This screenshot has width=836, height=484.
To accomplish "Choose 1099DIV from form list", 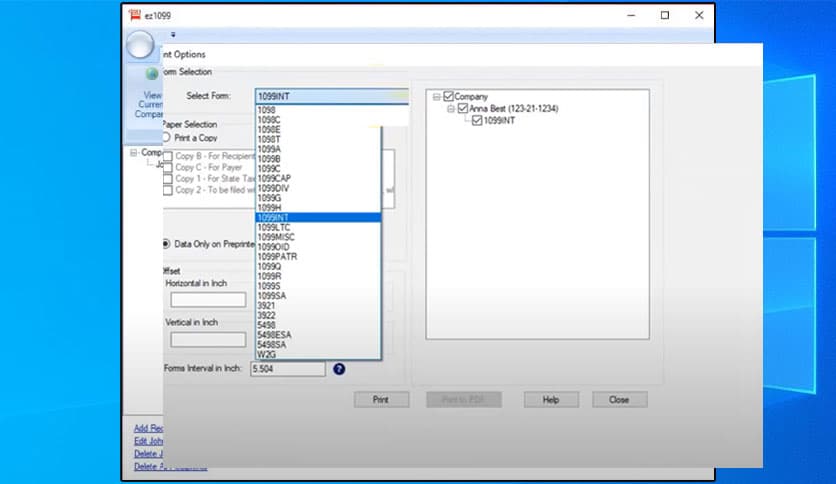I will 318,188.
